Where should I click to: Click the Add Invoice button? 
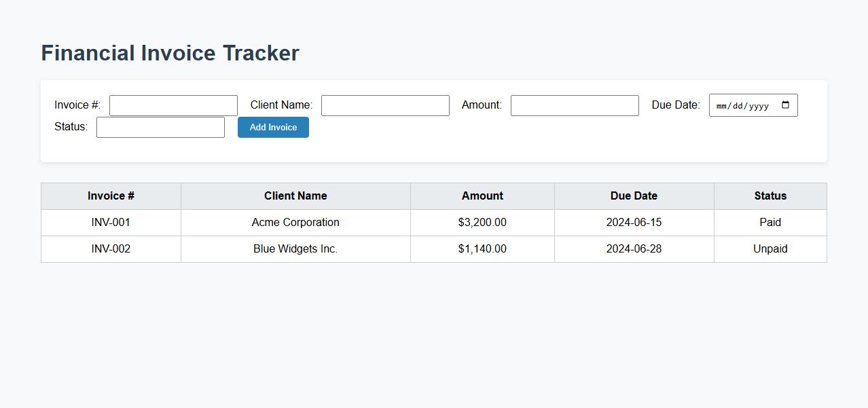[273, 127]
